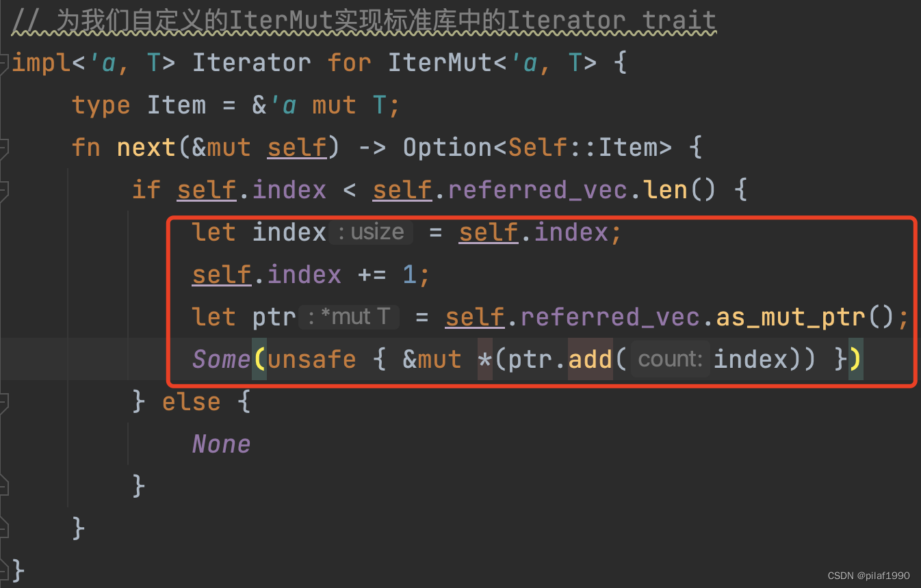Click the 'unsafe' keyword
The height and width of the screenshot is (588, 921).
pyautogui.click(x=312, y=360)
